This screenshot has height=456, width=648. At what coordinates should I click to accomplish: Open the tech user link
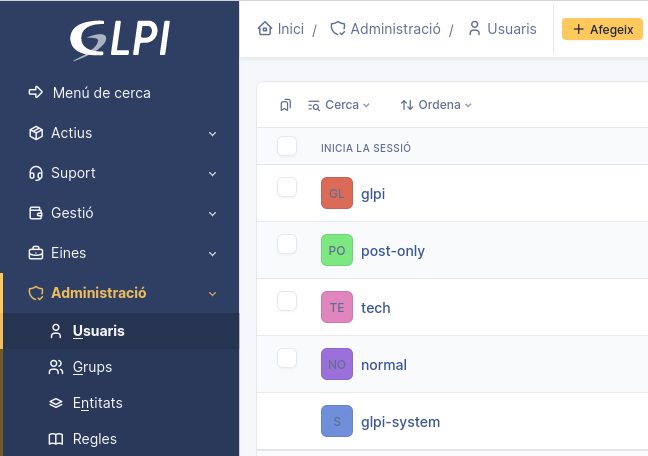pyautogui.click(x=375, y=308)
